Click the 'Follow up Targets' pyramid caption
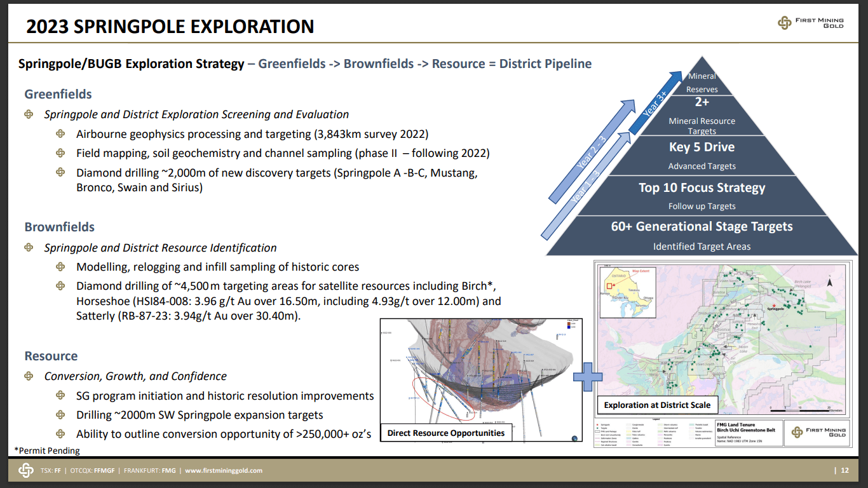Viewport: 868px width, 488px height. click(702, 206)
